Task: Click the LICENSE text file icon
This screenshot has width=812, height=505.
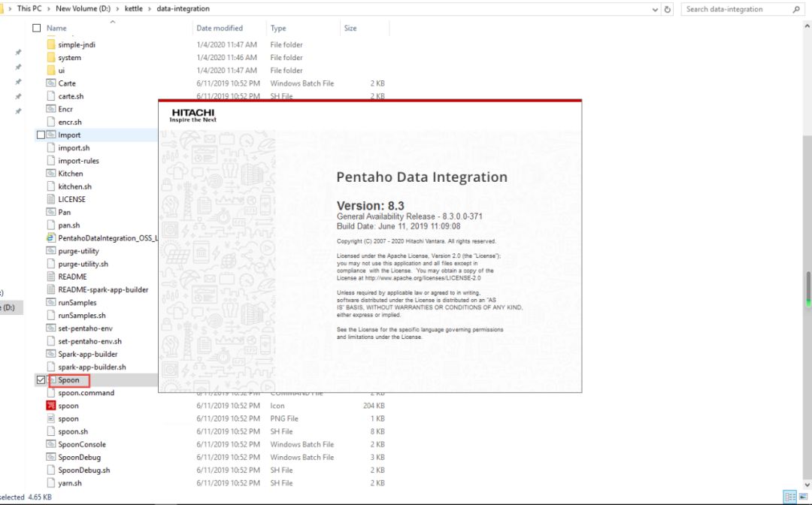Action: 51,199
